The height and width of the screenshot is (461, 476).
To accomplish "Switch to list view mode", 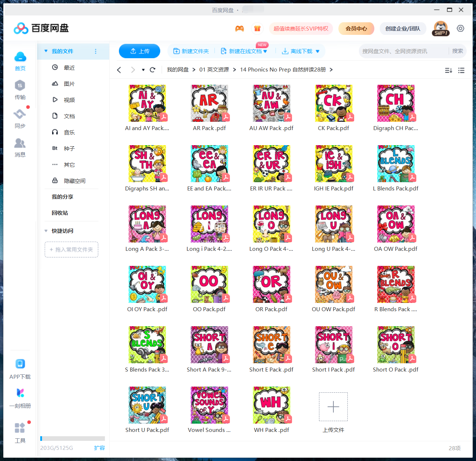I will [x=461, y=70].
